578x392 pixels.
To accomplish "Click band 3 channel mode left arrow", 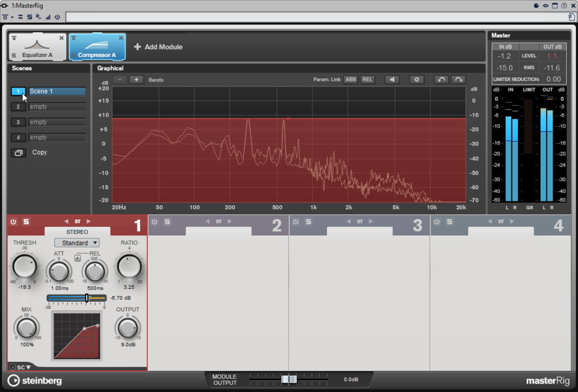I will 348,221.
